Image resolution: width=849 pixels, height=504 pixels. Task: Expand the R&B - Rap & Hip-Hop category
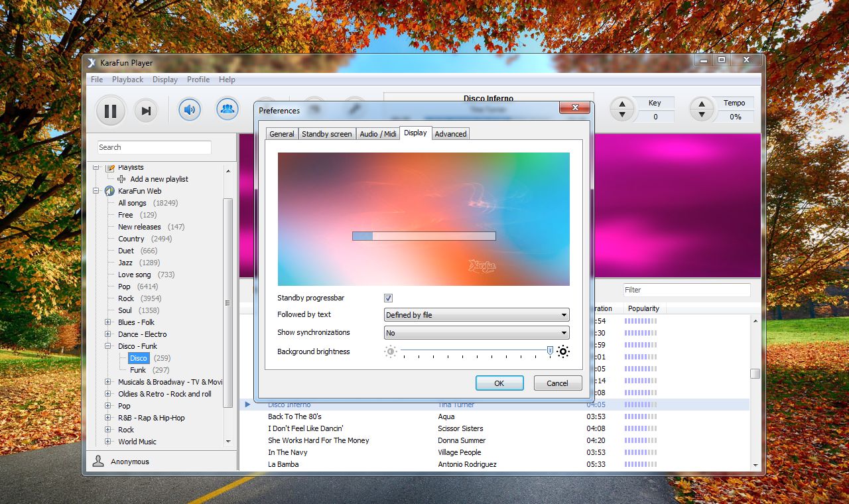click(x=108, y=418)
